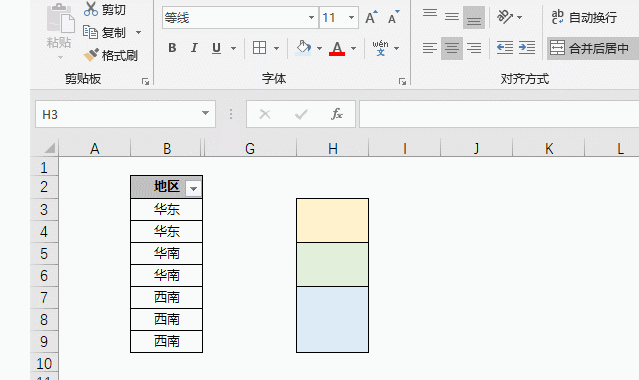Open font color dropdown arrow
639x380 pixels.
pos(353,49)
